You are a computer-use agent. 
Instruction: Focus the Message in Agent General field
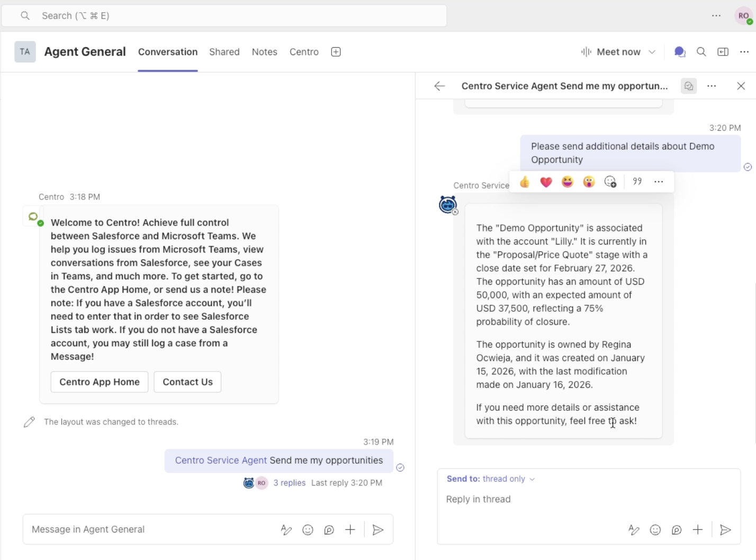click(x=151, y=530)
